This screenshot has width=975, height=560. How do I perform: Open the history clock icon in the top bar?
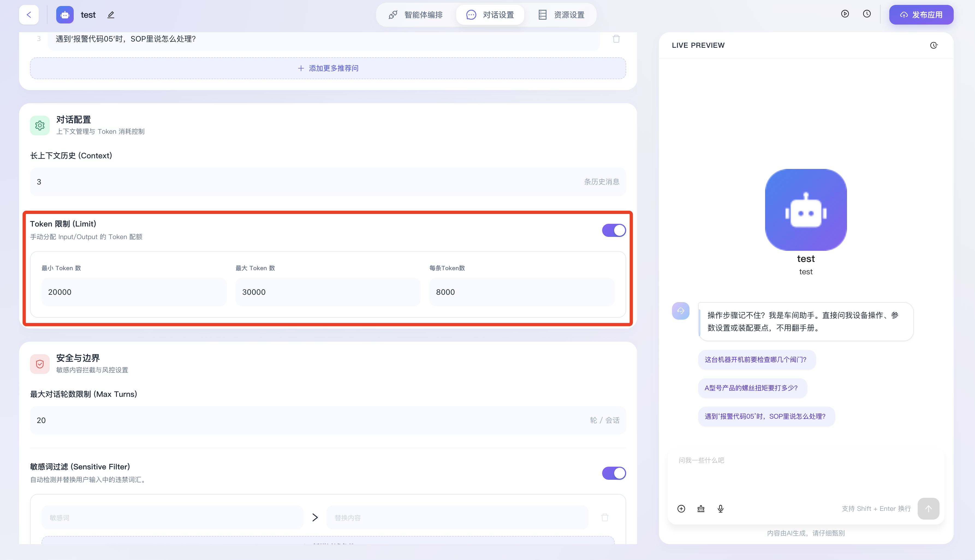(x=867, y=14)
